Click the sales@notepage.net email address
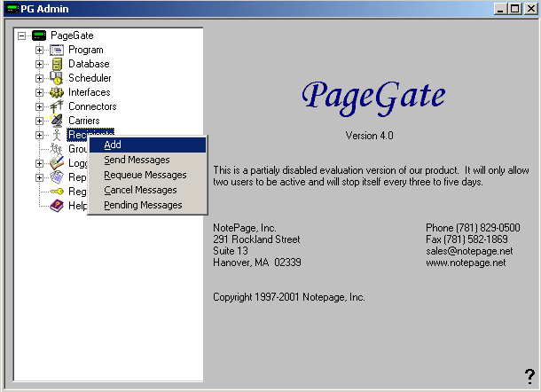541x392 pixels. [469, 251]
